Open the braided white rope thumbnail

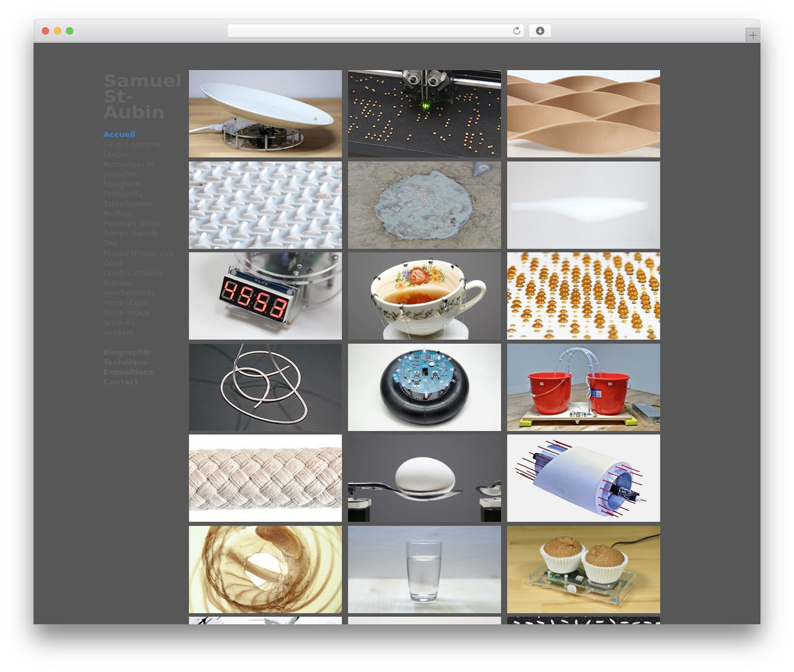click(265, 478)
